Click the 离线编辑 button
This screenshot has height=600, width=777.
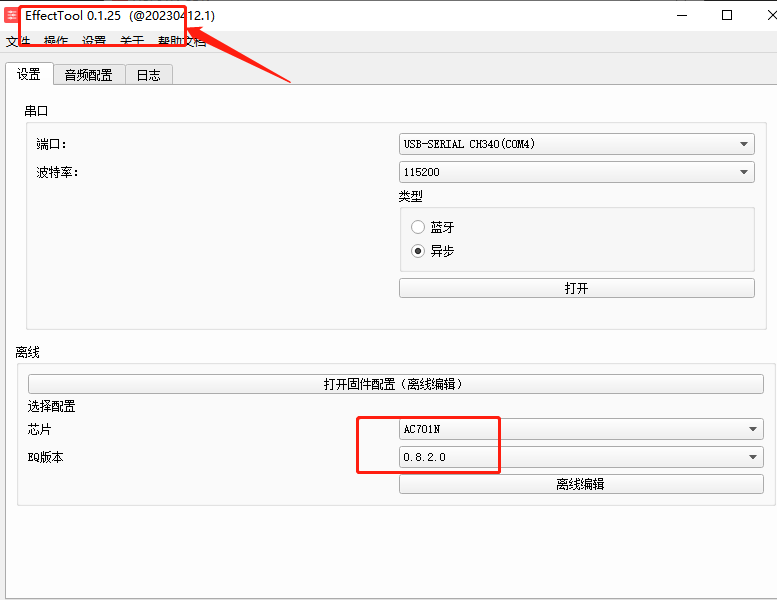581,484
